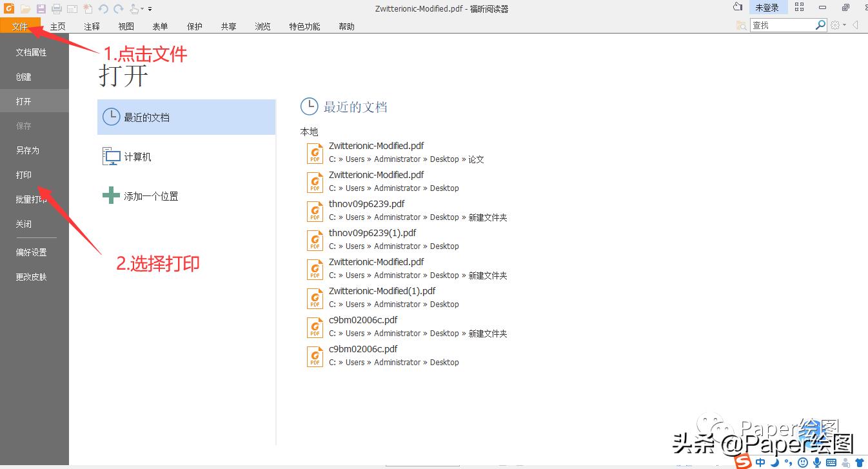Toggle full/half width via moon icon
This screenshot has width=868, height=469.
coord(776,464)
